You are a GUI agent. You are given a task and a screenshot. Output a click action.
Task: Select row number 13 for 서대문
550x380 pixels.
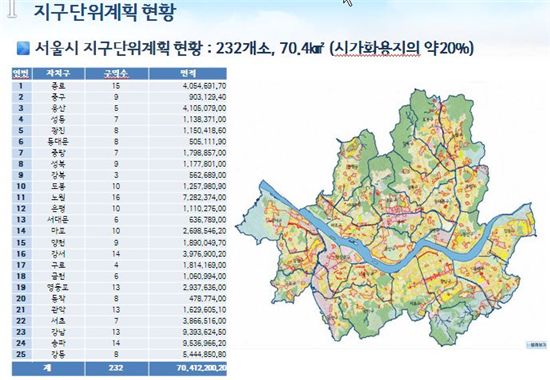[x=21, y=220]
